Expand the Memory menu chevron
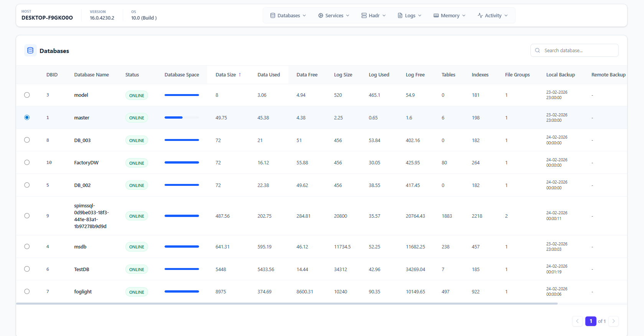Screen dimensions: 644x336 [464, 16]
